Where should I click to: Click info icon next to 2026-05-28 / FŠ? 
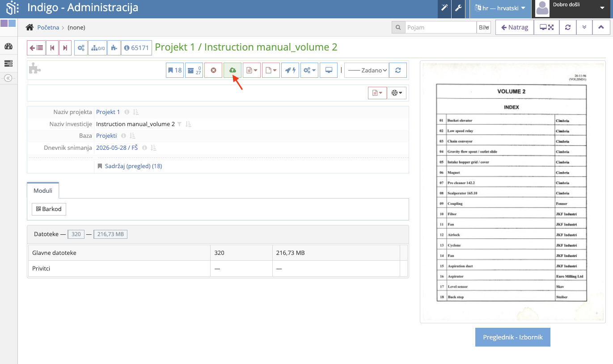[144, 148]
